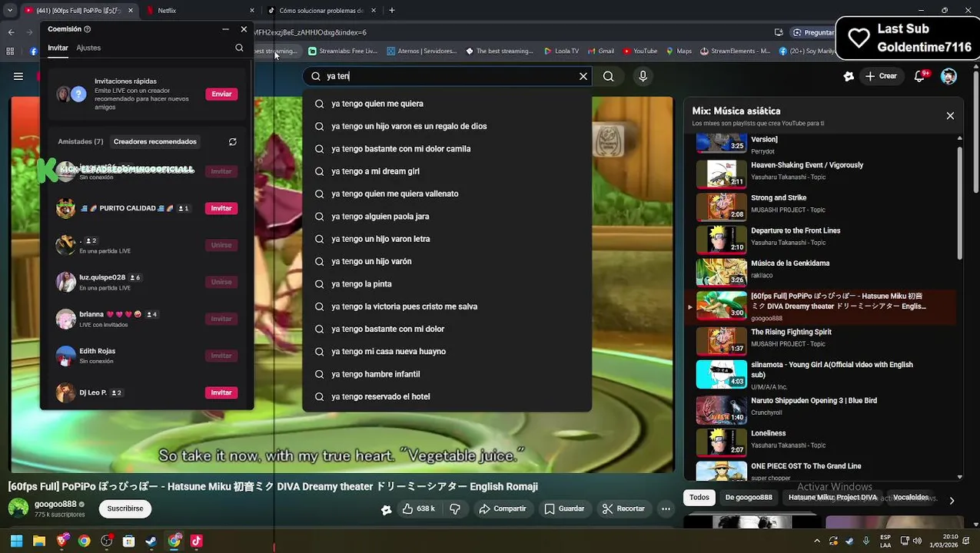980x553 pixels.
Task: Switch to the Cómo solucionar problemas browser tab
Action: pyautogui.click(x=321, y=11)
